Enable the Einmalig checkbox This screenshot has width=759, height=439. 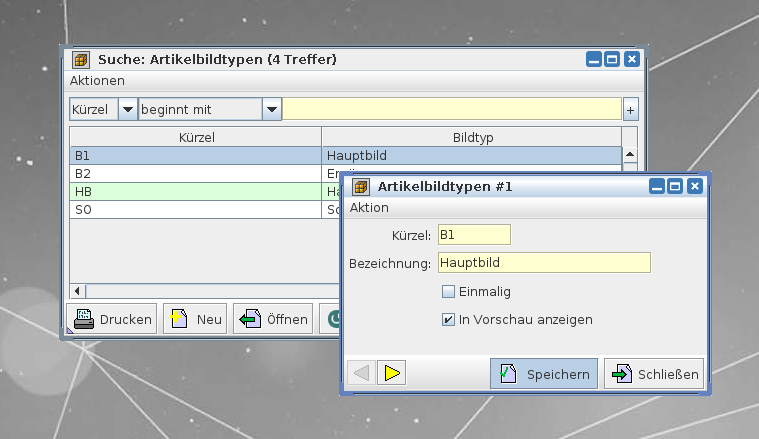coord(448,292)
